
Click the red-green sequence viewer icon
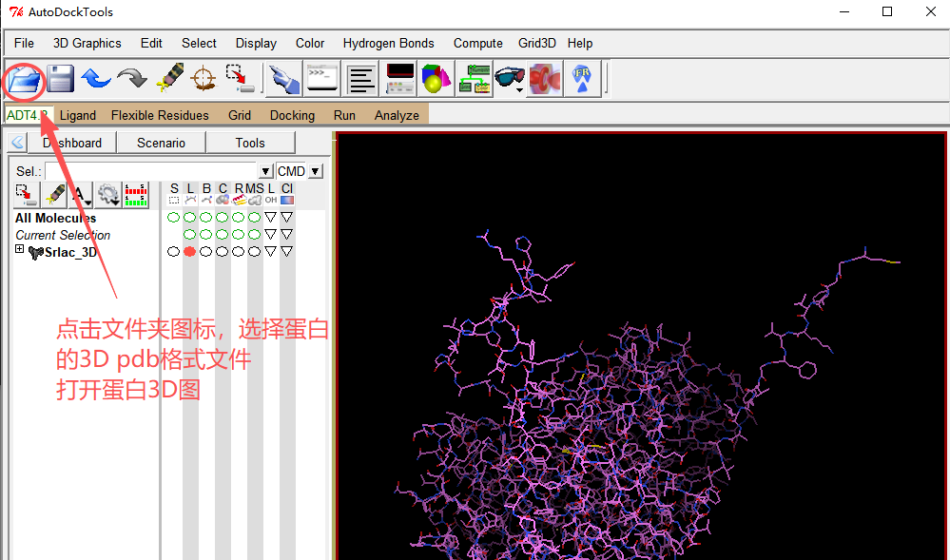point(137,194)
